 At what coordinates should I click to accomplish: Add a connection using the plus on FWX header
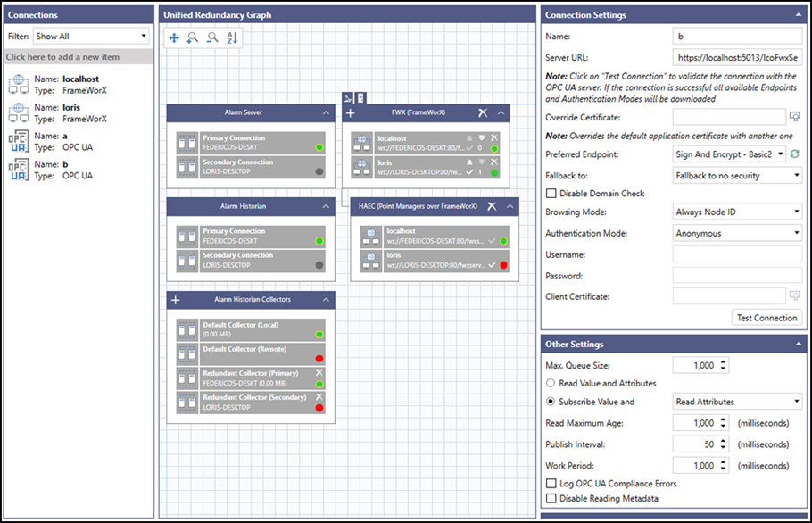pyautogui.click(x=350, y=113)
